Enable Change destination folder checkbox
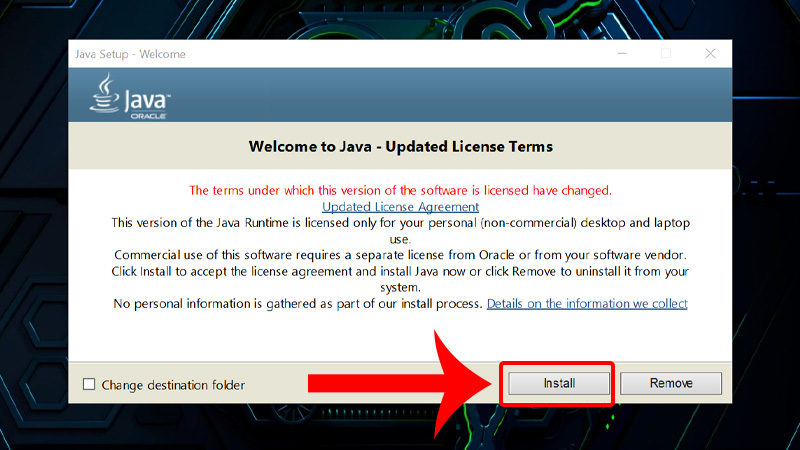The width and height of the screenshot is (800, 450). [89, 384]
